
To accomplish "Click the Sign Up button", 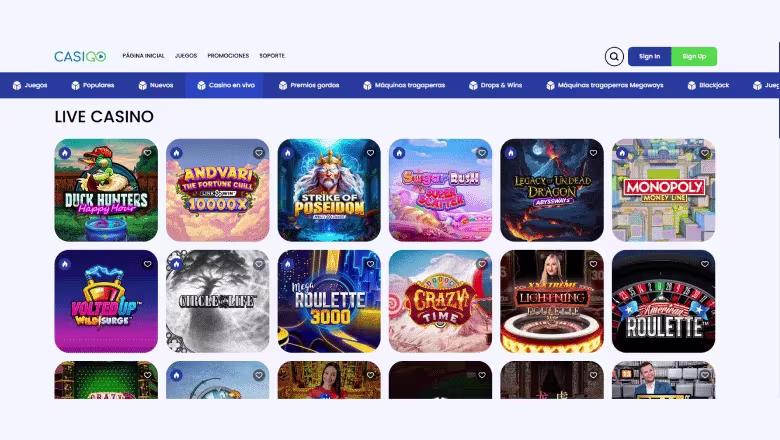I will (694, 56).
